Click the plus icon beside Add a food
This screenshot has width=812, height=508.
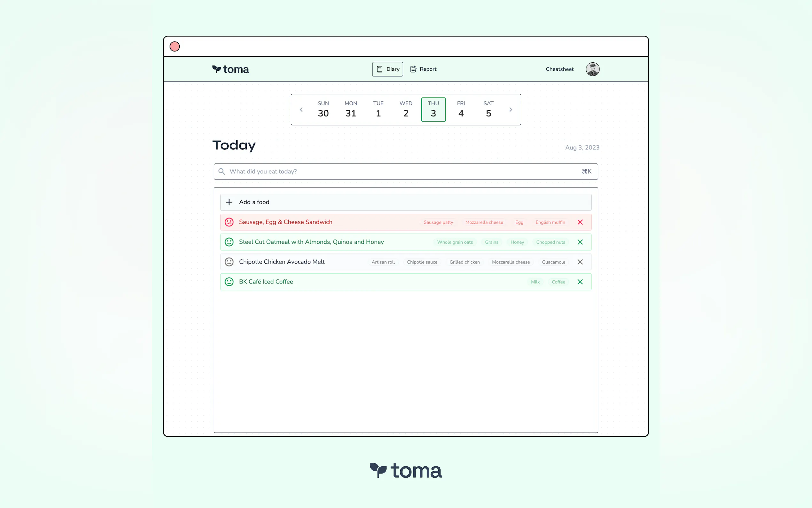point(229,202)
